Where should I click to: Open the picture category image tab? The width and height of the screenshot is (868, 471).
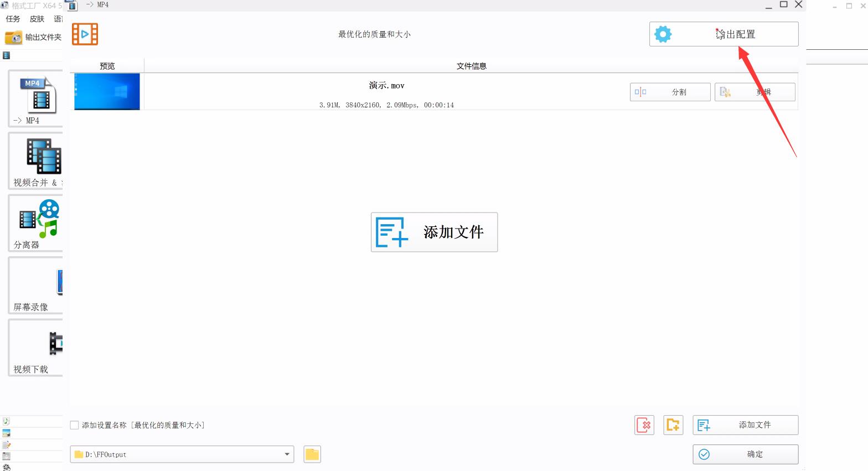pyautogui.click(x=6, y=433)
